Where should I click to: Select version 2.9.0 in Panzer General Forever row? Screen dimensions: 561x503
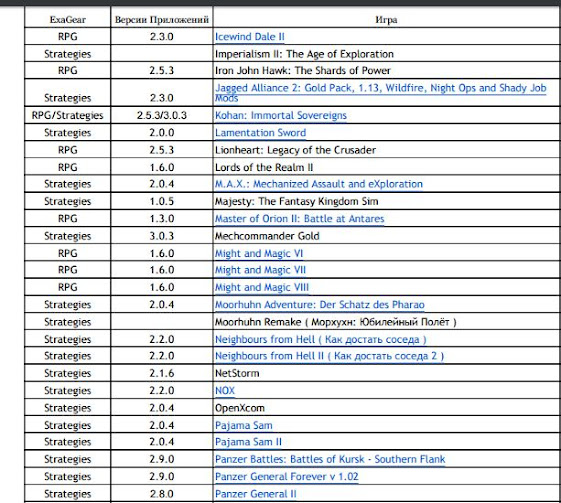click(162, 477)
